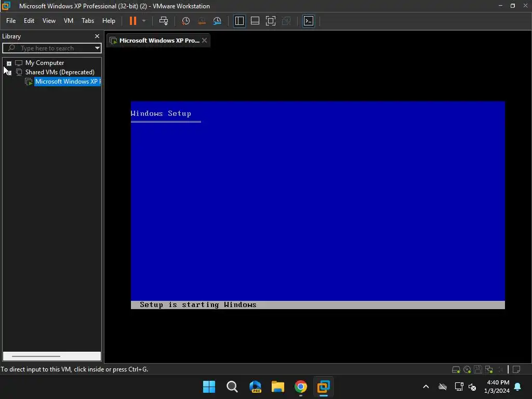
Task: Close the Library panel
Action: (97, 36)
